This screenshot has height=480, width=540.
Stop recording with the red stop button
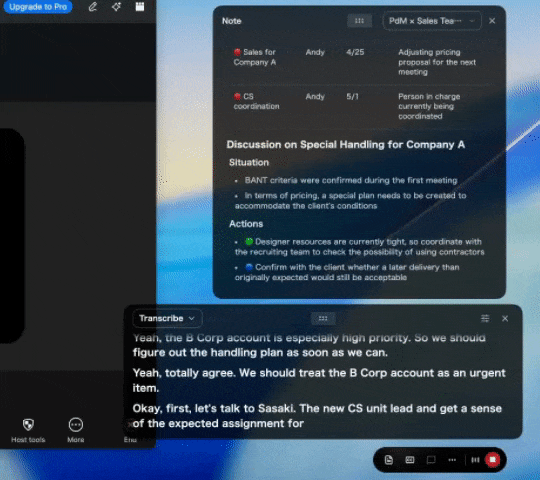[493, 460]
